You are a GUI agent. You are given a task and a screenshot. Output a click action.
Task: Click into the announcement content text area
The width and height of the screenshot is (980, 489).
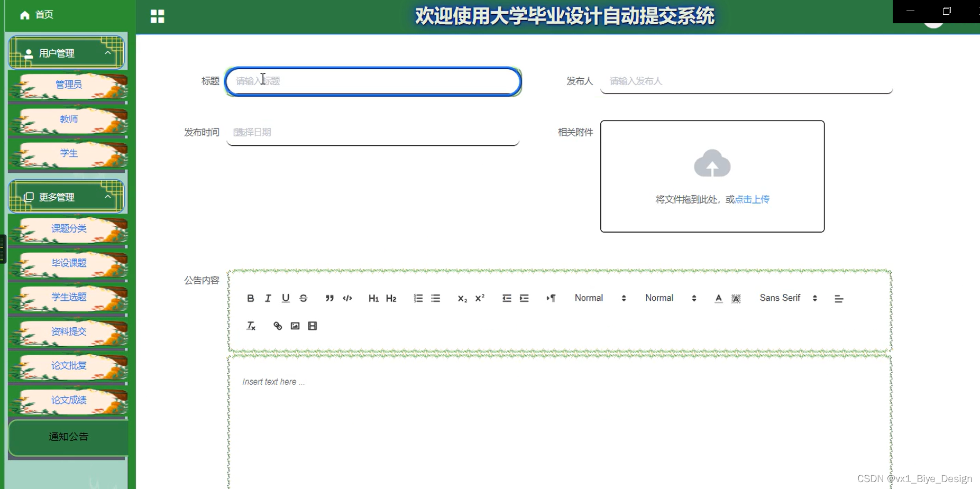coord(560,423)
